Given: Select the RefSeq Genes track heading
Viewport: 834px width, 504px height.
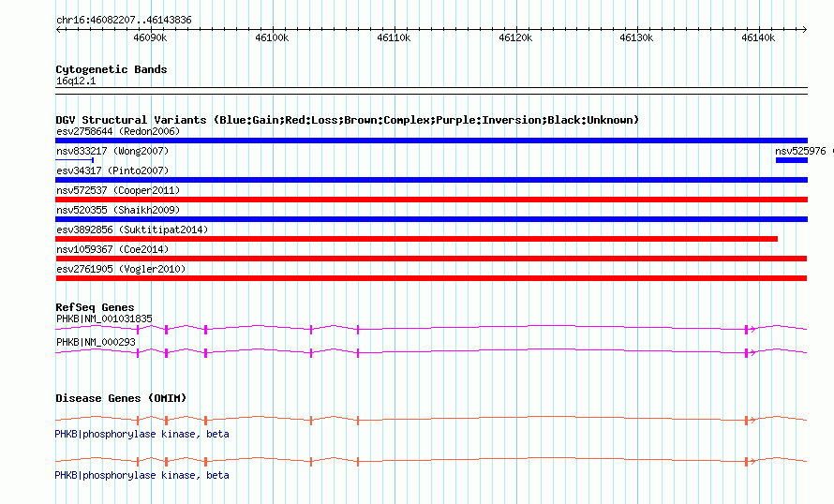Looking at the screenshot, I should [x=95, y=307].
